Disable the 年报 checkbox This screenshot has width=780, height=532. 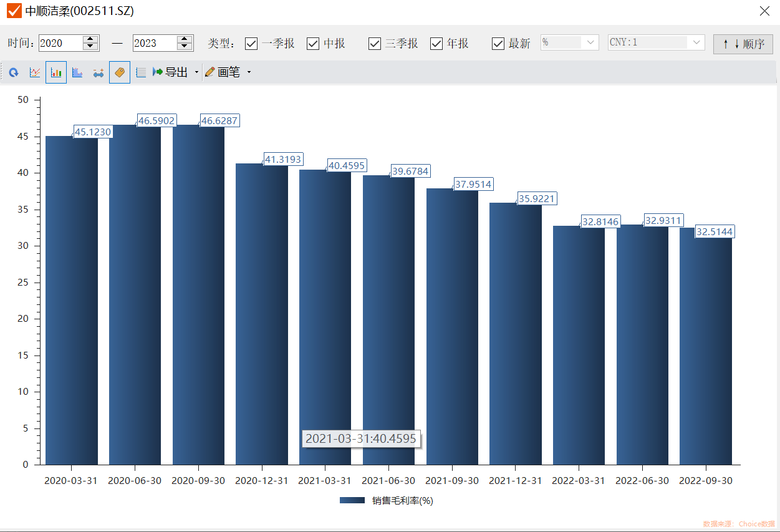point(436,44)
